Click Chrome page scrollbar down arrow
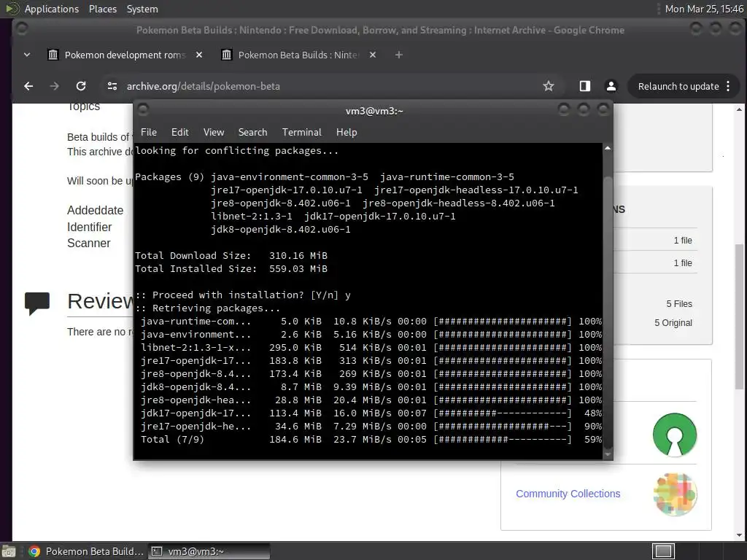The image size is (747, 560). (x=740, y=535)
